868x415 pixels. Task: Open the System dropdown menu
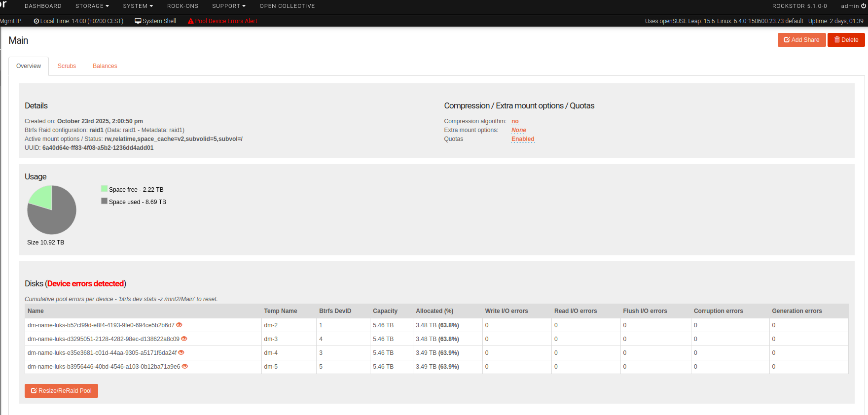pyautogui.click(x=138, y=6)
